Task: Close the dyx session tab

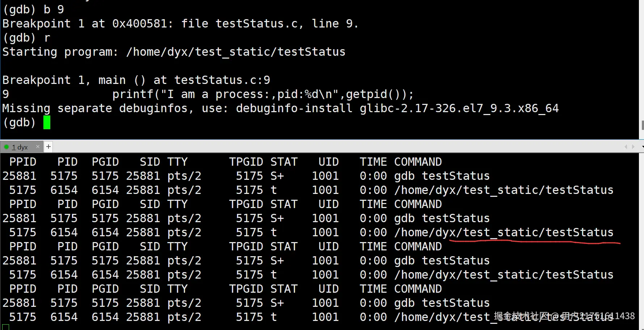Action: coord(38,147)
